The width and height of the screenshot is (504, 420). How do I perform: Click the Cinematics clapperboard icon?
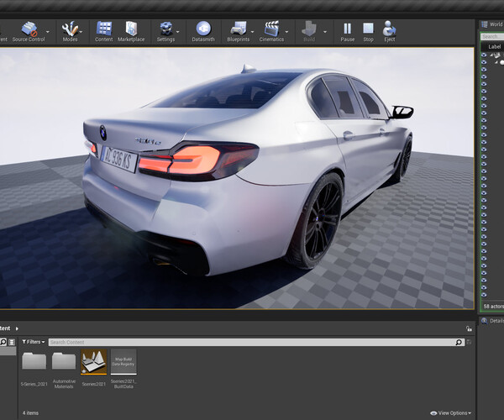click(271, 31)
